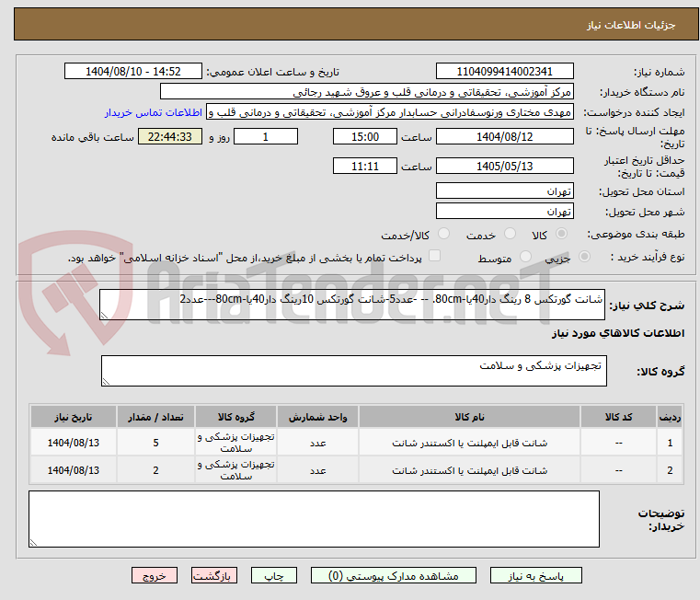The width and height of the screenshot is (700, 600).
Task: Click the جزئیات اطلاعات نیاز header title
Action: click(630, 25)
